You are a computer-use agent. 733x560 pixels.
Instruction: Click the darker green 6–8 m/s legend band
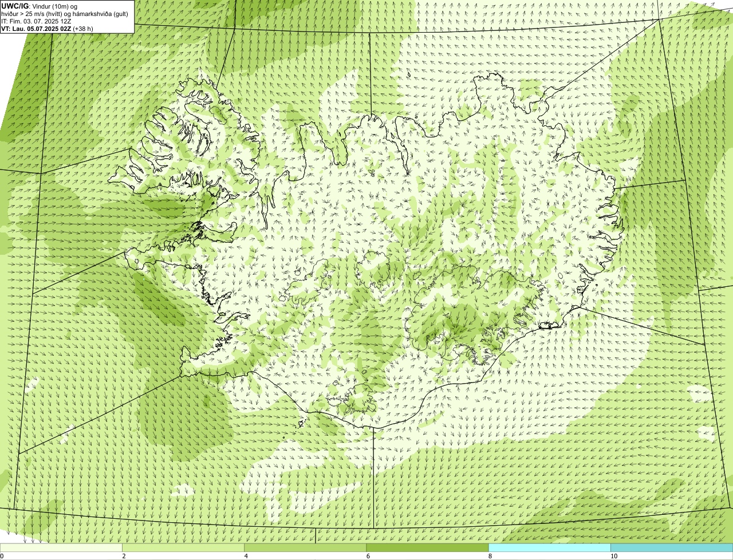(427, 548)
